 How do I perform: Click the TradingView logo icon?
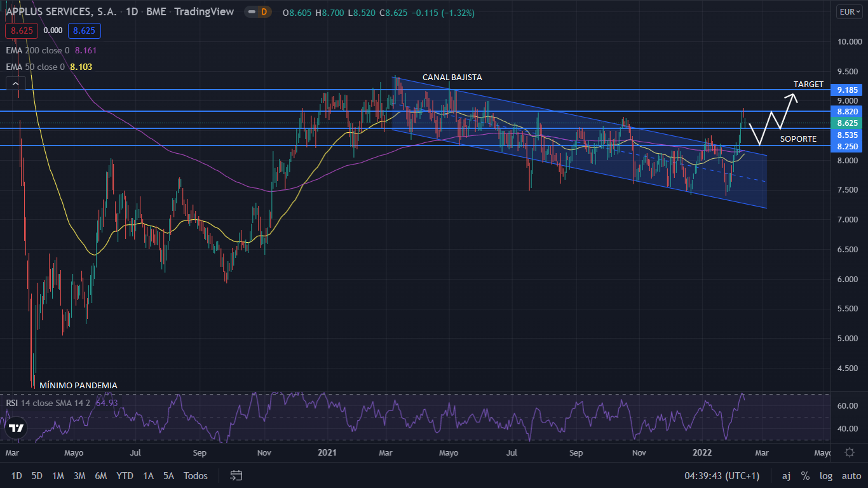[x=17, y=428]
